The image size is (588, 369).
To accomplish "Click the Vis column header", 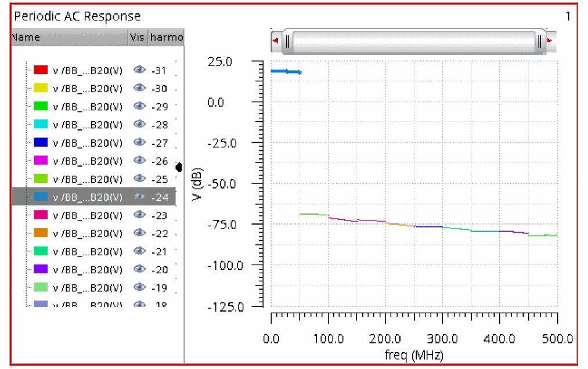I will pyautogui.click(x=138, y=37).
